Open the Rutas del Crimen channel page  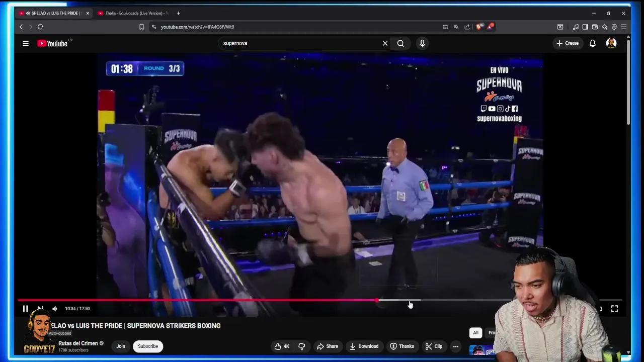point(78,343)
